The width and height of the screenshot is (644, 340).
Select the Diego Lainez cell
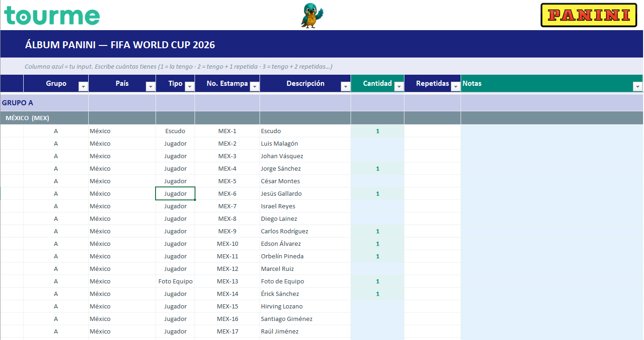pyautogui.click(x=305, y=219)
